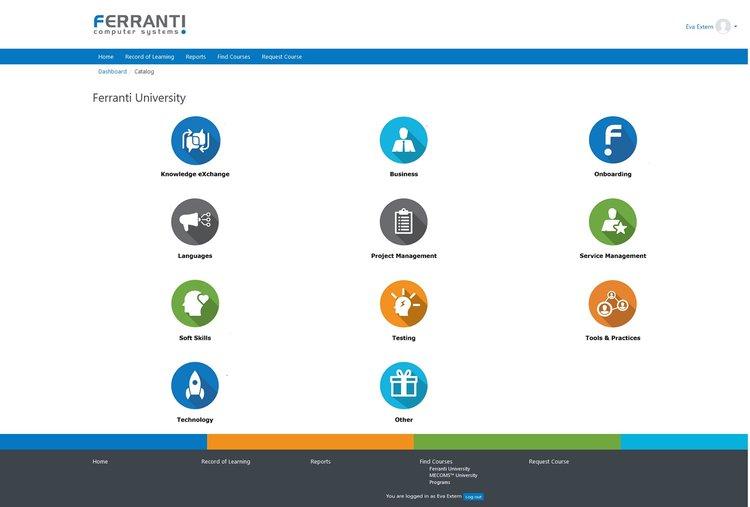Click the Testing category label
750x507 pixels.
[x=404, y=338]
